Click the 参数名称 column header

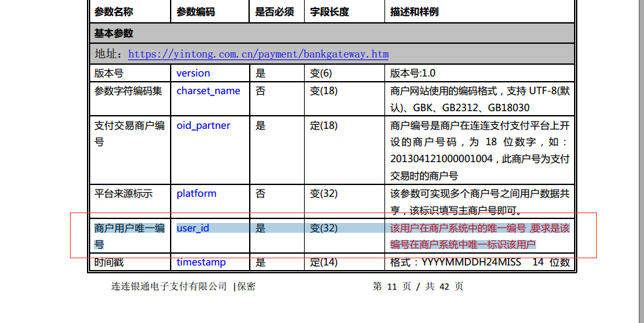[x=112, y=12]
